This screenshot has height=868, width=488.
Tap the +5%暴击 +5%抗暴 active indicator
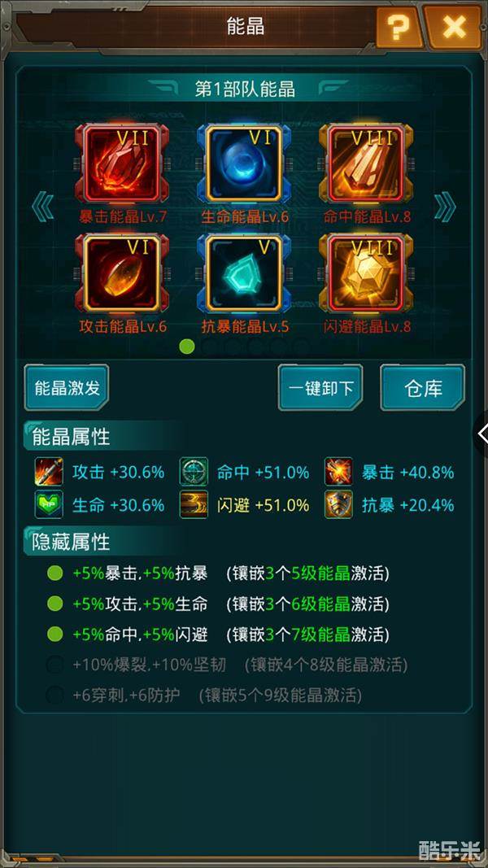point(54,574)
